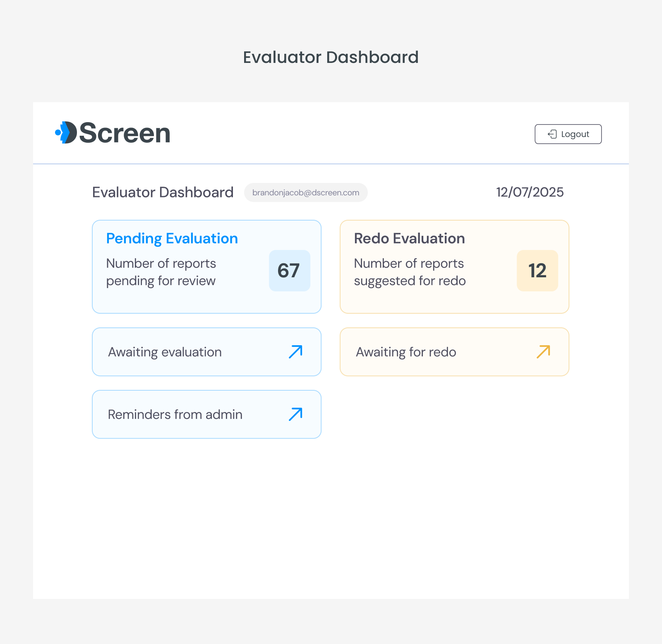Click the 12/07/2025 date
The image size is (662, 644).
530,192
